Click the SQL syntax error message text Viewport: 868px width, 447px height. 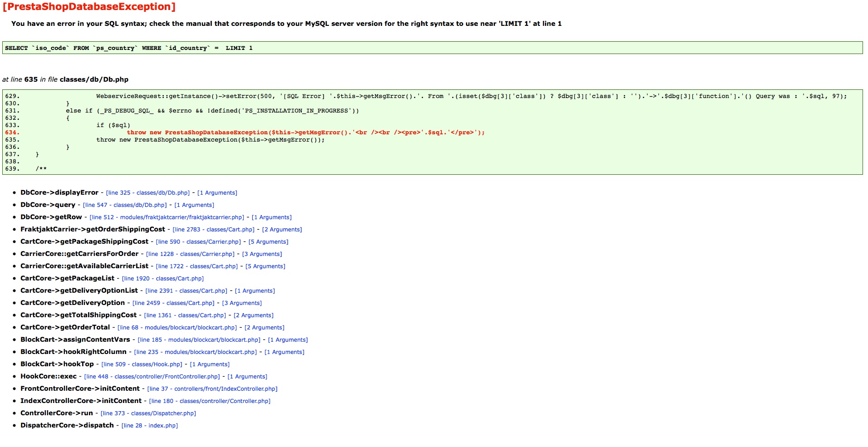pos(286,24)
